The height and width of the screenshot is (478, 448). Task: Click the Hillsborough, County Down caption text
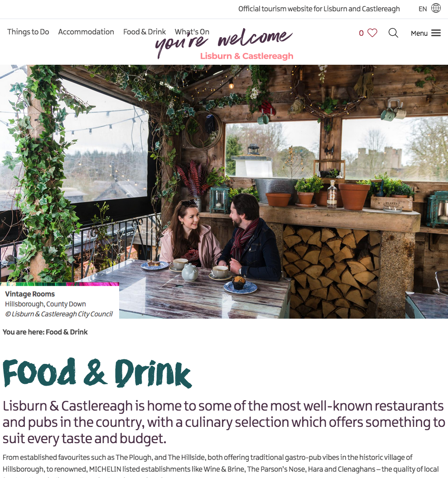[x=45, y=304]
